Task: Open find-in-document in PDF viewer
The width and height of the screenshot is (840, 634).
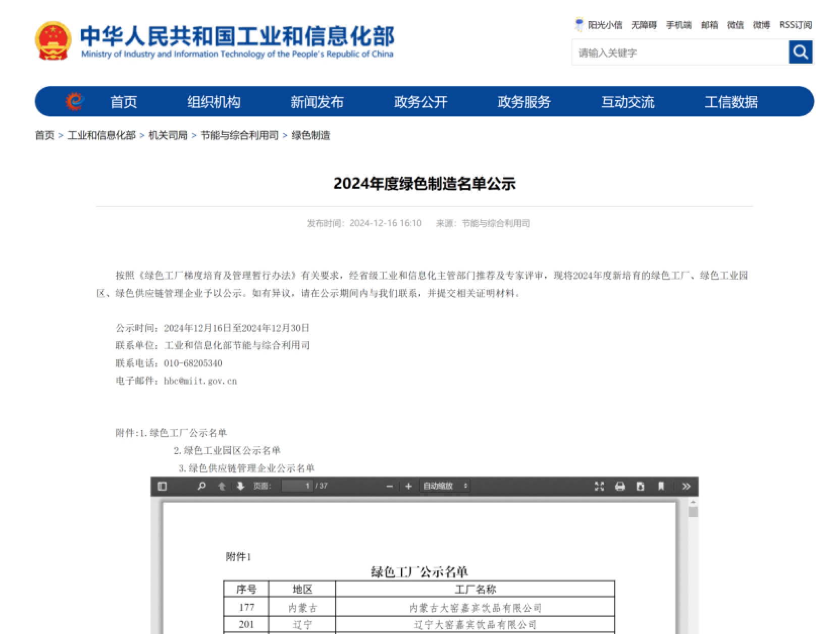Action: 201,486
